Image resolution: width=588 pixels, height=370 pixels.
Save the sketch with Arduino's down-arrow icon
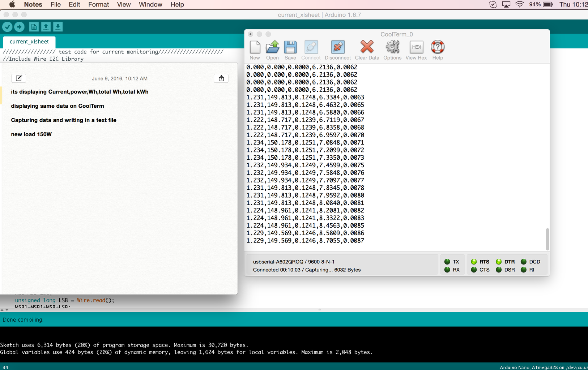(58, 27)
